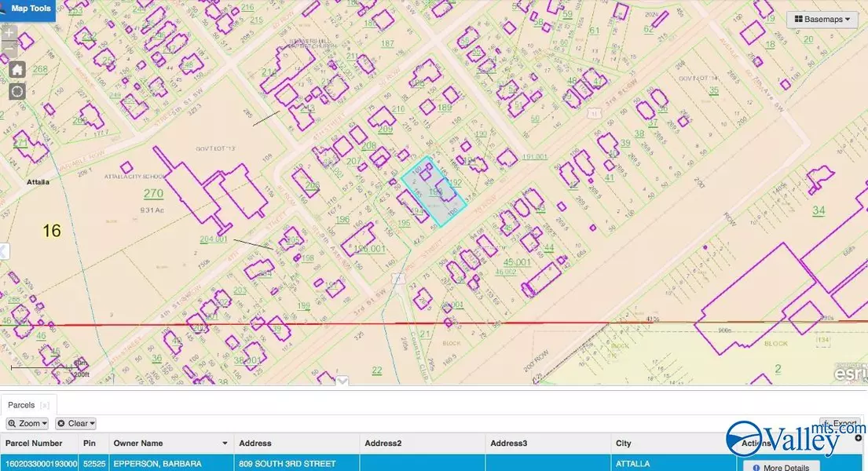Open the Zoom dropdown in results panel
The image size is (868, 471).
point(27,423)
